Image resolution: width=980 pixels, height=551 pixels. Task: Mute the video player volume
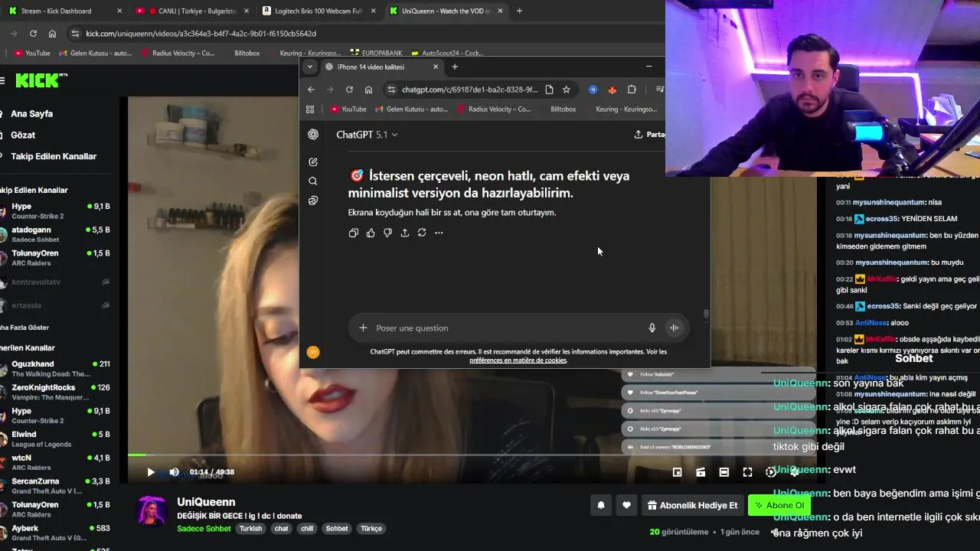[174, 472]
